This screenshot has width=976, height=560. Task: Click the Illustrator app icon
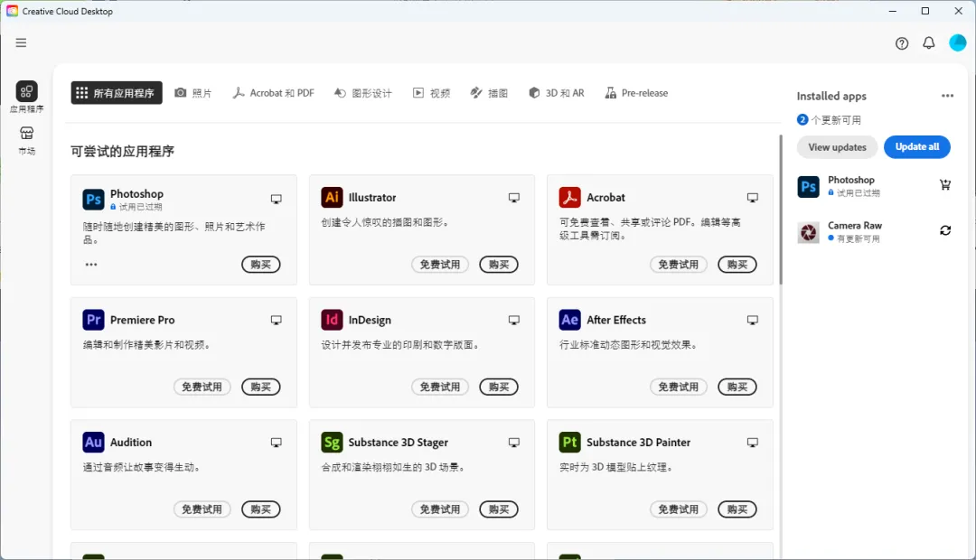point(332,197)
